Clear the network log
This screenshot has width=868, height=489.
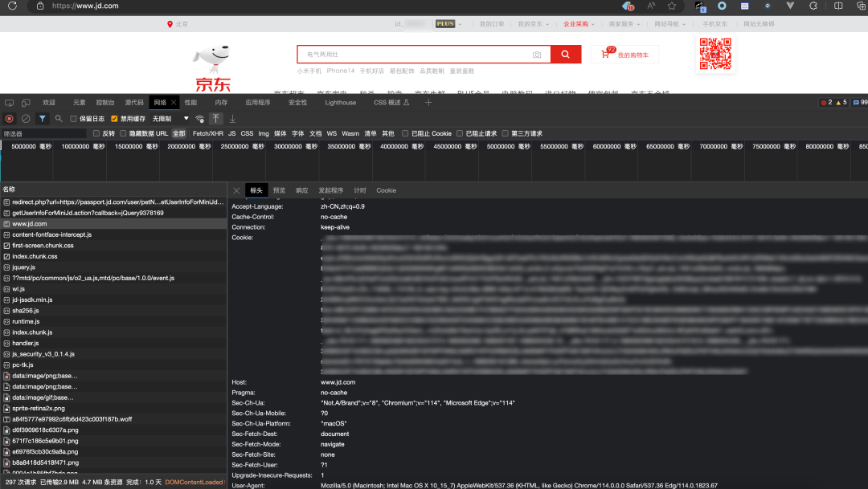point(26,118)
